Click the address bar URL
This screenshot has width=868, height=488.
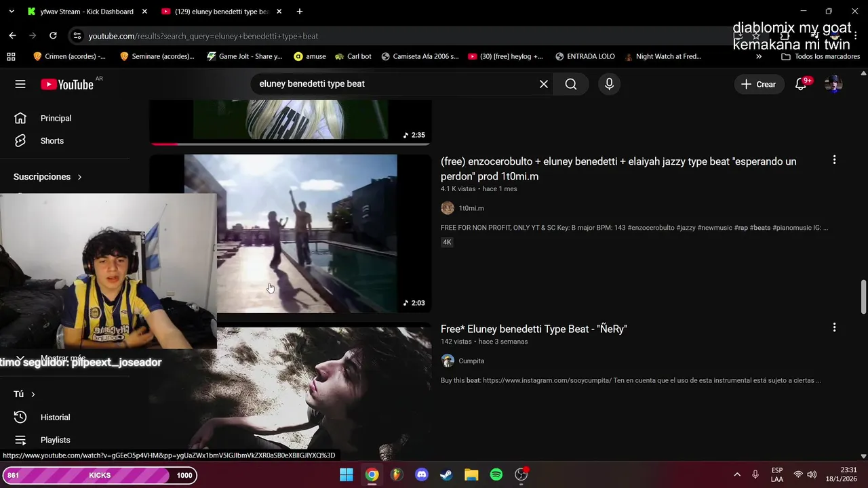coord(203,36)
